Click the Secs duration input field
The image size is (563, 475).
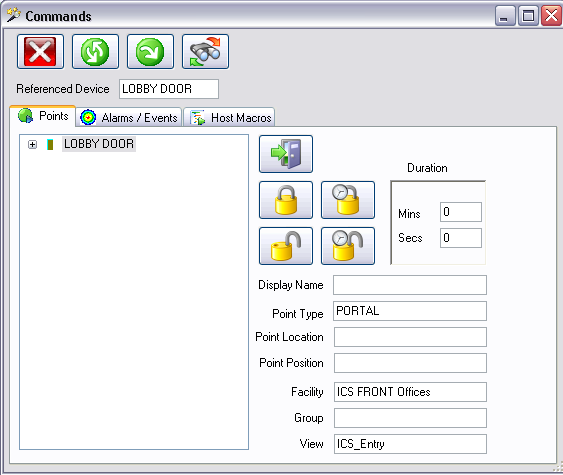(461, 238)
